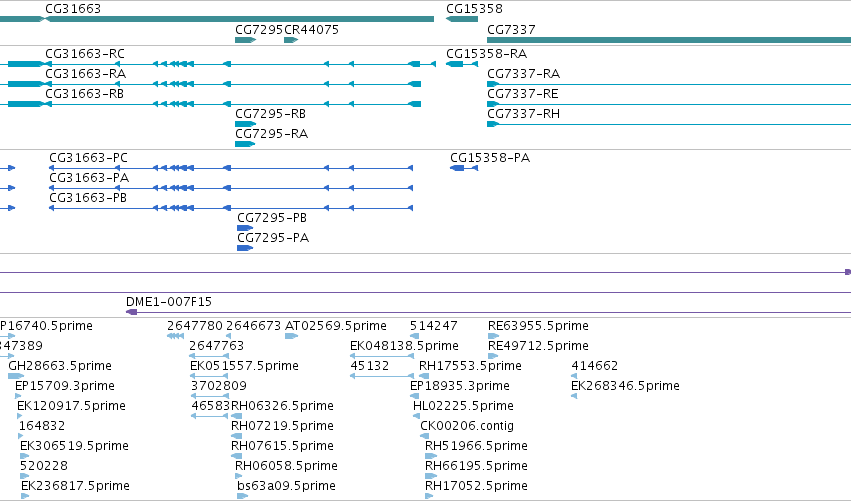Viewport: 851px width, 501px height.
Task: Click the RH06058.5prime EST label
Action: [x=286, y=467]
